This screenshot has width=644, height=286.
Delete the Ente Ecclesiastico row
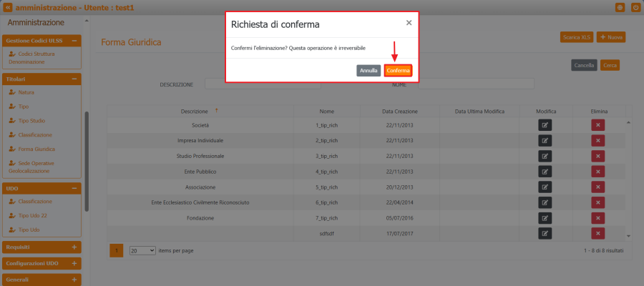(x=598, y=202)
